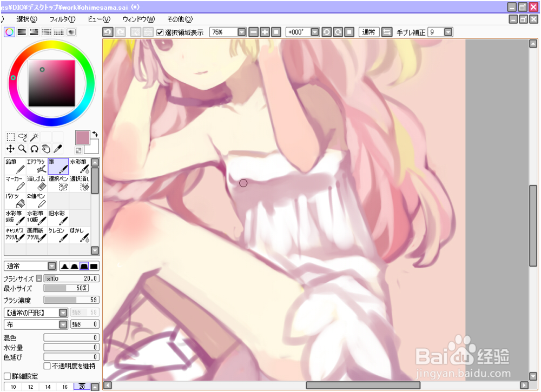Open the 布 brush texture dropdown

[x=63, y=324]
